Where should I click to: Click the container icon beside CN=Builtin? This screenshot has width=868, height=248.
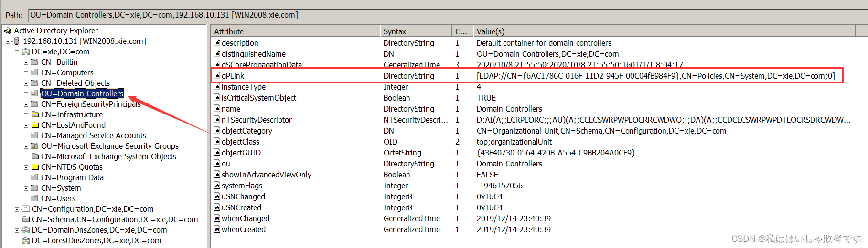pyautogui.click(x=35, y=62)
